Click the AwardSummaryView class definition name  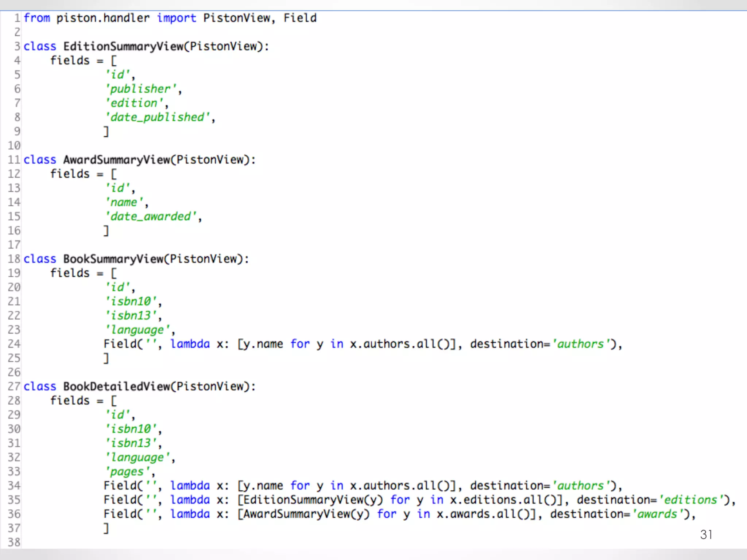click(116, 160)
